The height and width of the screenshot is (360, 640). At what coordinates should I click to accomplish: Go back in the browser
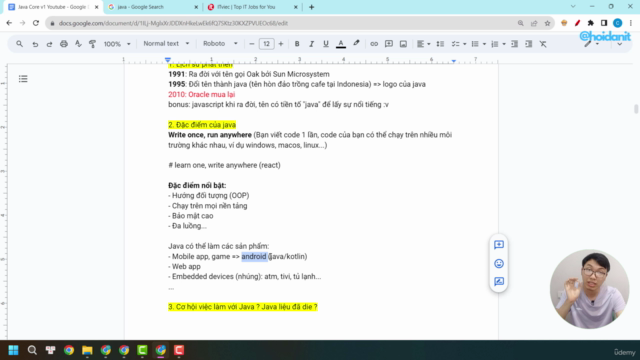[x=9, y=23]
